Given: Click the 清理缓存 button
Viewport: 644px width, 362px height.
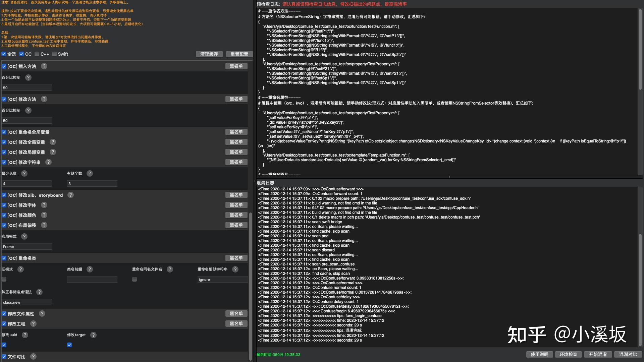Looking at the screenshot, I should point(209,54).
